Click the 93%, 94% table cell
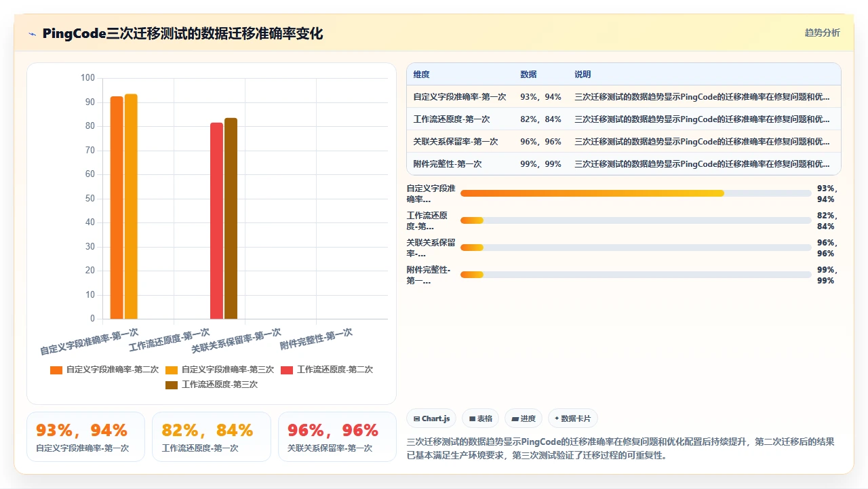868x489 pixels. (540, 97)
